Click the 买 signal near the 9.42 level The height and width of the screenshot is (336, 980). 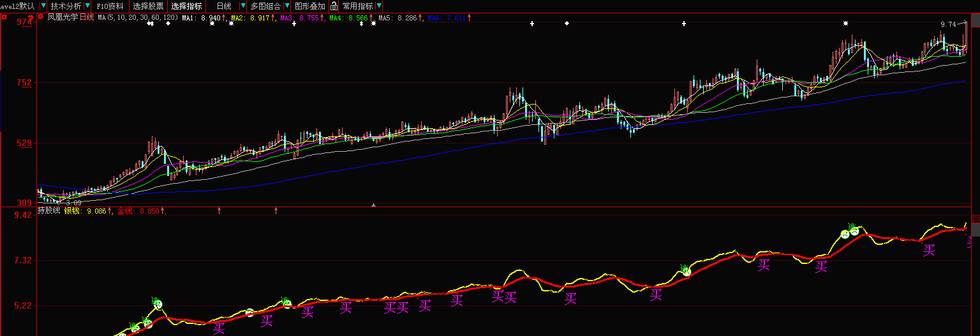coord(929,250)
